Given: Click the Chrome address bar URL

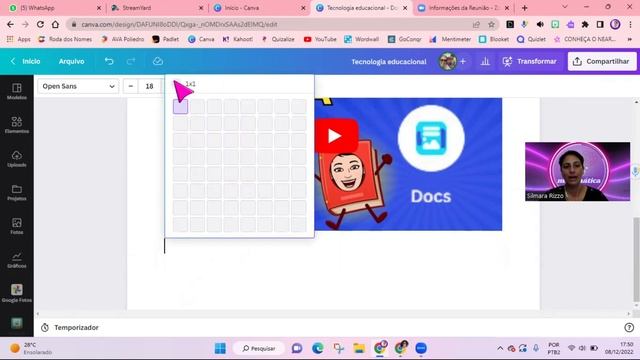Looking at the screenshot, I should coord(179,24).
